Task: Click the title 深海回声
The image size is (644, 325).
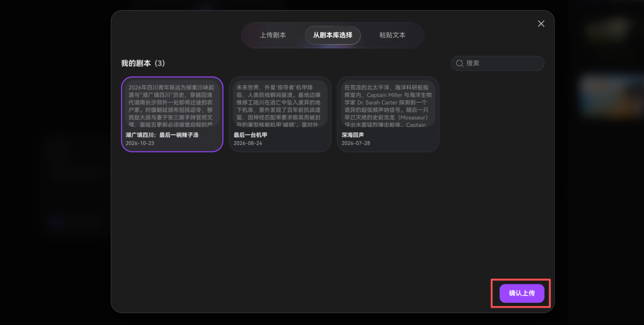Action: click(353, 135)
